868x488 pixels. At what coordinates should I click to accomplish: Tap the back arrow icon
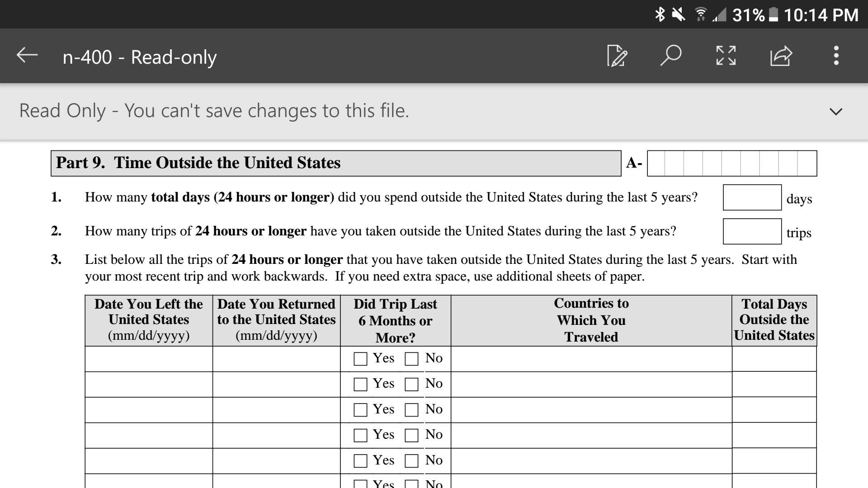tap(27, 56)
